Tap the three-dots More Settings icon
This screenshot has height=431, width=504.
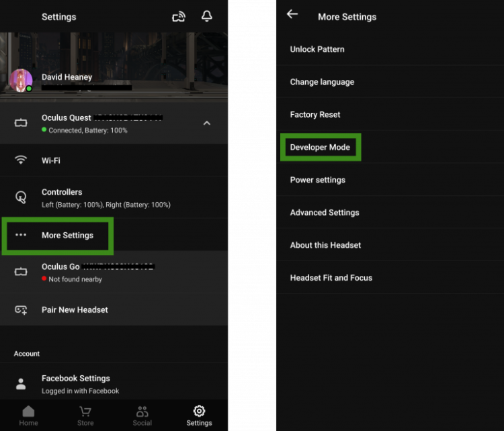click(21, 235)
